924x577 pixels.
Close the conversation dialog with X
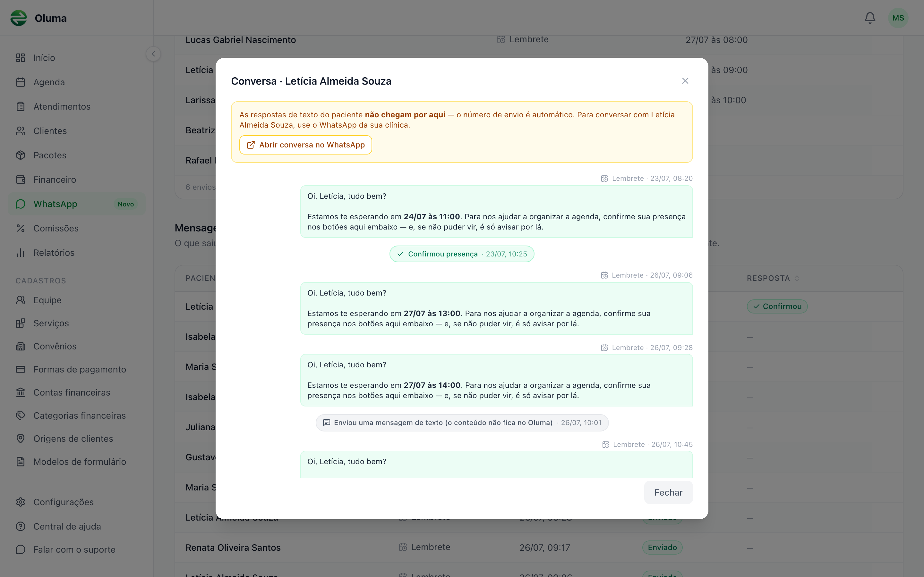[x=685, y=81]
